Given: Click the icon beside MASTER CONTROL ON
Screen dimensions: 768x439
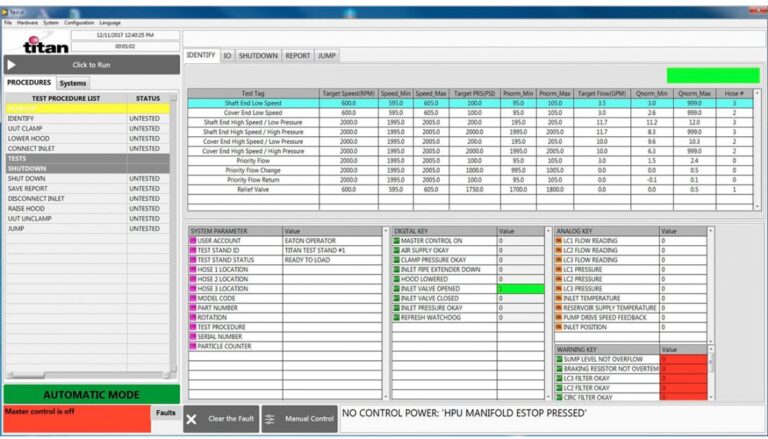Looking at the screenshot, I should tap(396, 241).
